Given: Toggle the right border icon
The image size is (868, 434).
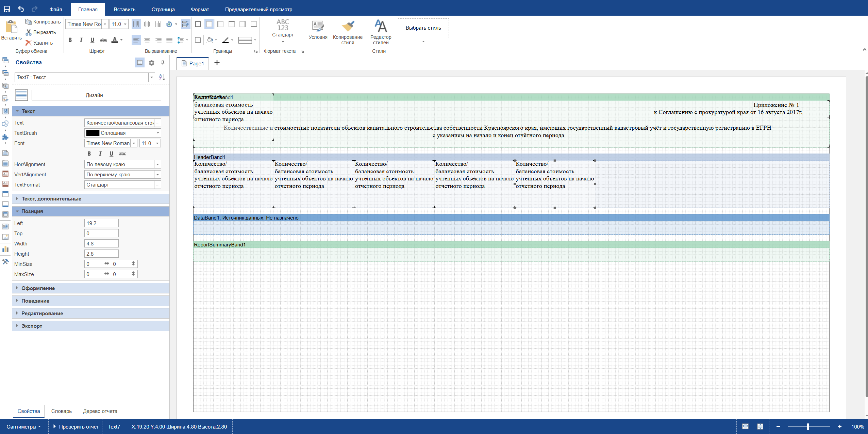Looking at the screenshot, I should 243,24.
